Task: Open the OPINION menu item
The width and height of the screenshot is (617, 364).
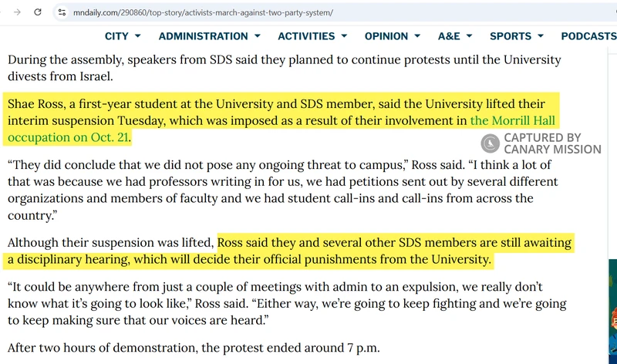Action: coord(386,36)
